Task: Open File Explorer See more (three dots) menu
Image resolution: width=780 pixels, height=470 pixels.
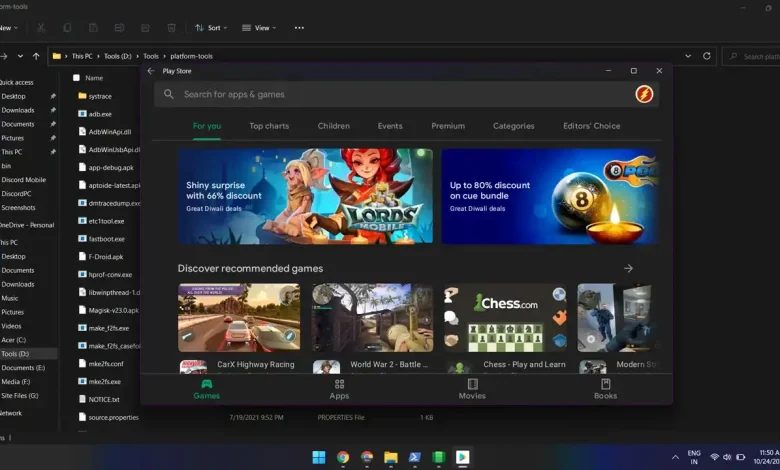Action: (299, 28)
